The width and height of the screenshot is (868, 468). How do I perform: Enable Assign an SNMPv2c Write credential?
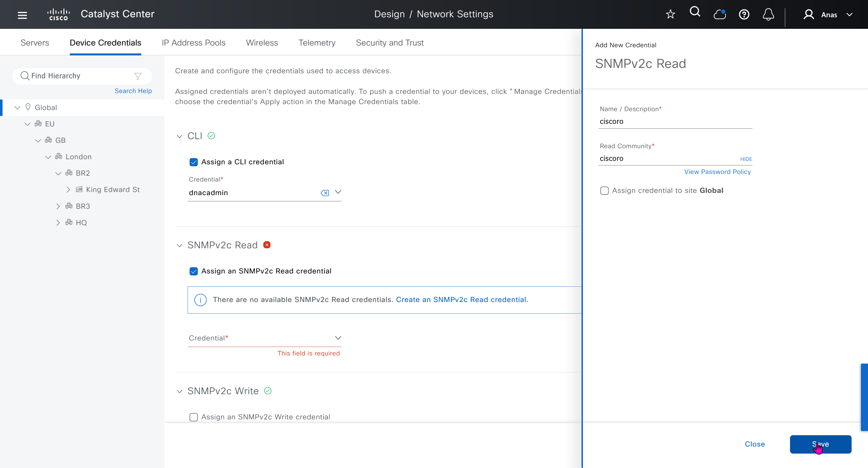click(194, 417)
